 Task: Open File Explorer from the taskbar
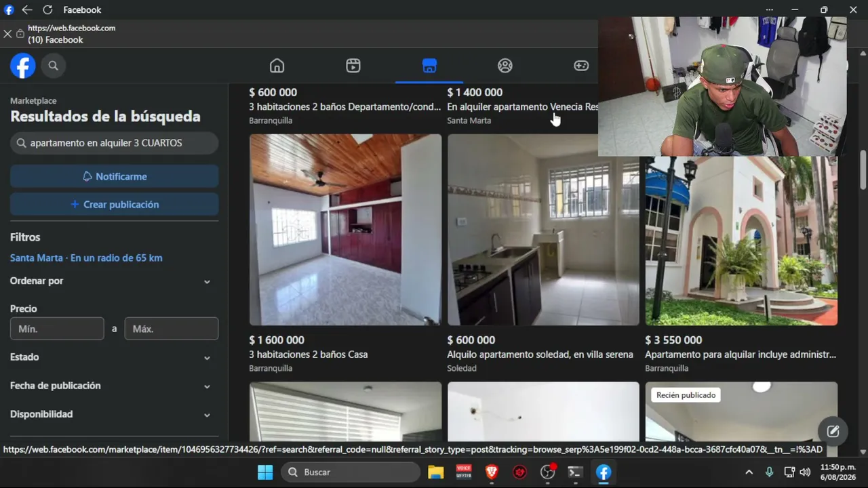[435, 472]
